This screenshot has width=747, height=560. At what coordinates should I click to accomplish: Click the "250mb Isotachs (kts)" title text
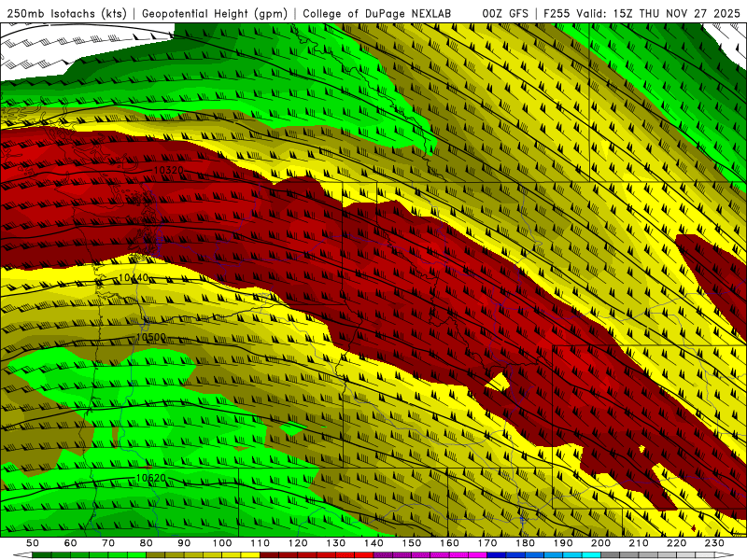(x=66, y=13)
